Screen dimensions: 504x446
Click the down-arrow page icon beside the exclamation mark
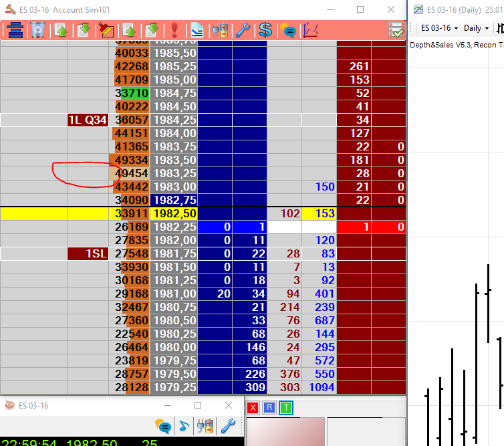(152, 31)
